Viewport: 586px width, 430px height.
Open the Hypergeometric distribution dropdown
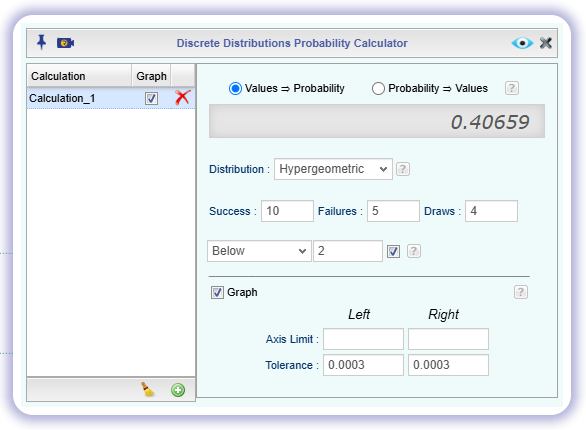[x=333, y=169]
